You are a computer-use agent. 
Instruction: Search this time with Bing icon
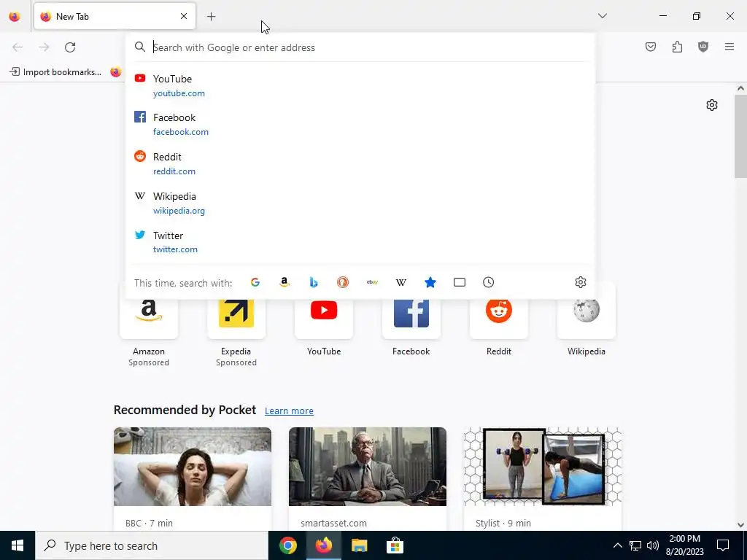pos(314,282)
